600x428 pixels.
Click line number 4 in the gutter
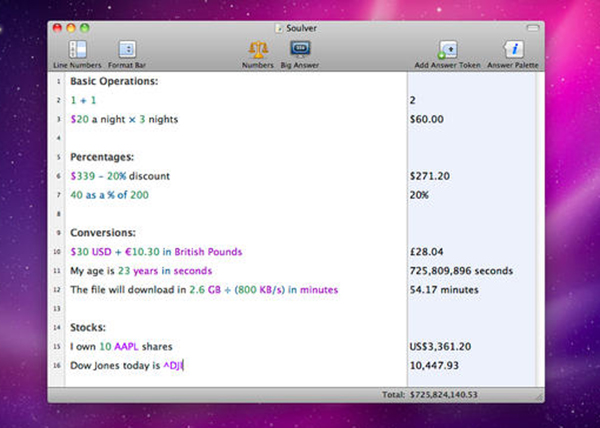pyautogui.click(x=59, y=138)
